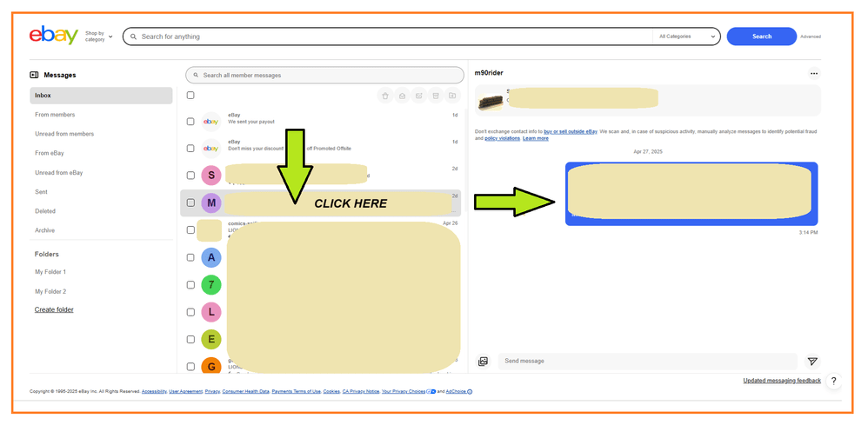The image size is (868, 425).
Task: Click the m90rider conversation title
Action: (489, 73)
